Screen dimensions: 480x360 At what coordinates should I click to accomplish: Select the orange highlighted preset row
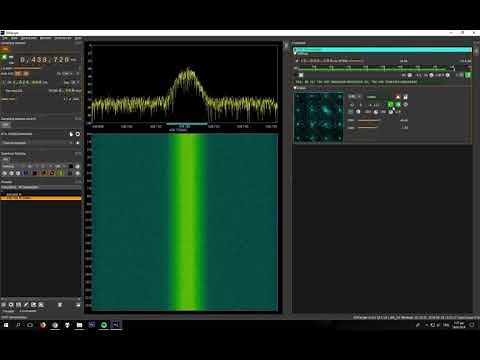(41, 198)
